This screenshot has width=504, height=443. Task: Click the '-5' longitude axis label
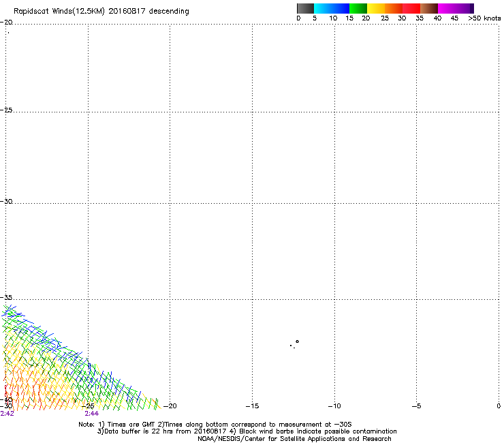[417, 406]
